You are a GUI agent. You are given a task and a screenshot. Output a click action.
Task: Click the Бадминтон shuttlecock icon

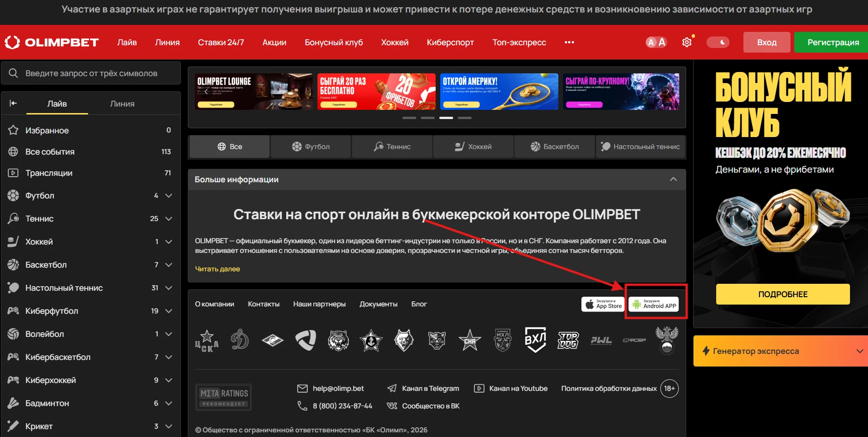[13, 403]
